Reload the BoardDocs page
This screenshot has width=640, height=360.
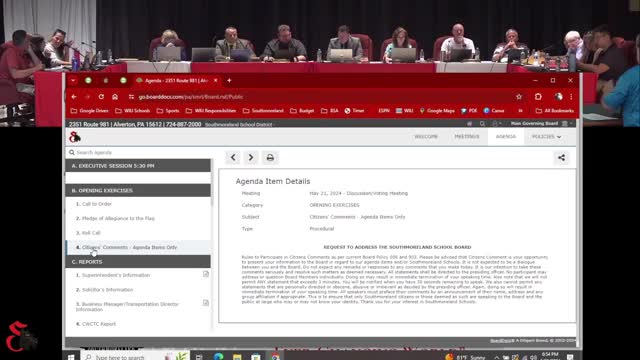101,97
